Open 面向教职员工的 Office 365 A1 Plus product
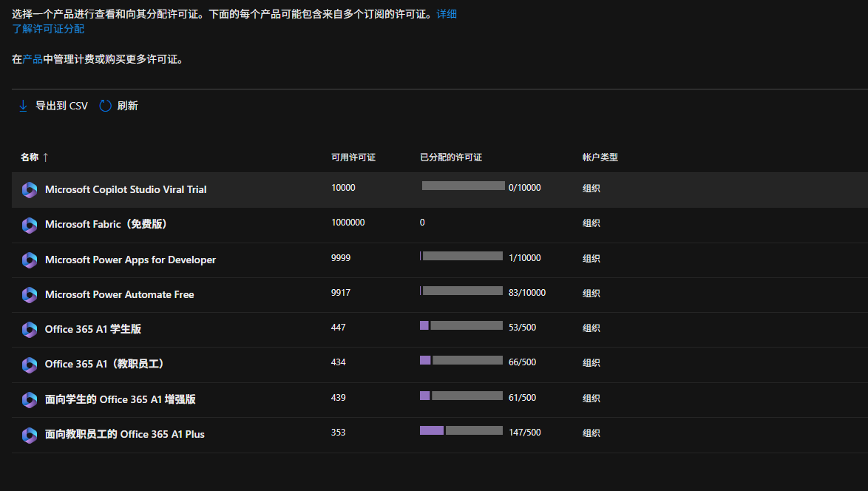 [124, 434]
